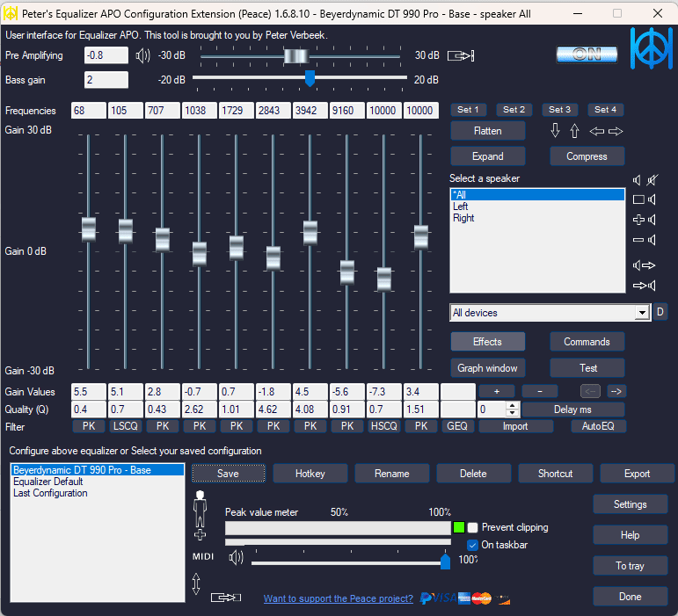This screenshot has width=678, height=616.
Task: Click the Bass gain slider handle
Action: 310,78
